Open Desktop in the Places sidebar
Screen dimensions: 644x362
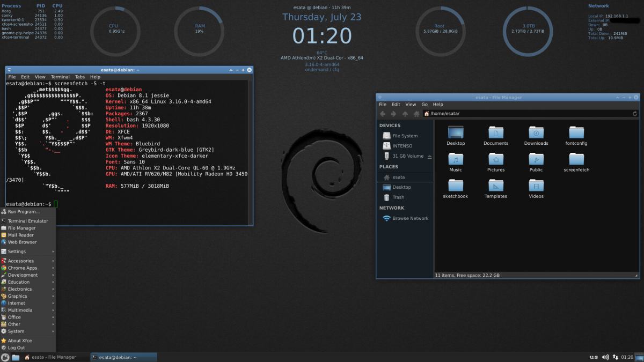coord(405,187)
